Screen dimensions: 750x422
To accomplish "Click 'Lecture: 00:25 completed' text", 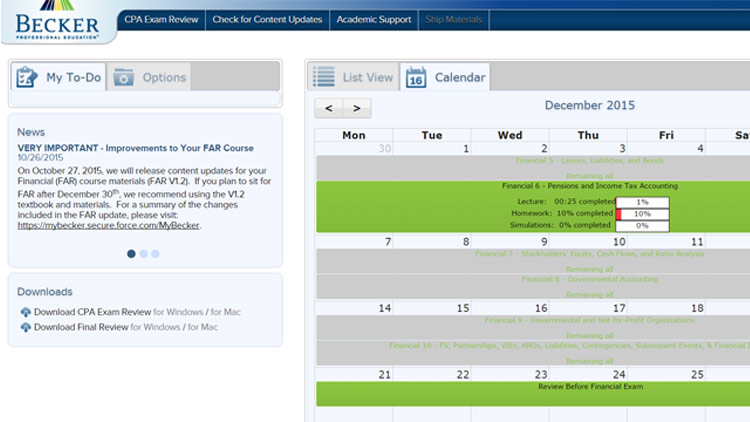I will [567, 201].
